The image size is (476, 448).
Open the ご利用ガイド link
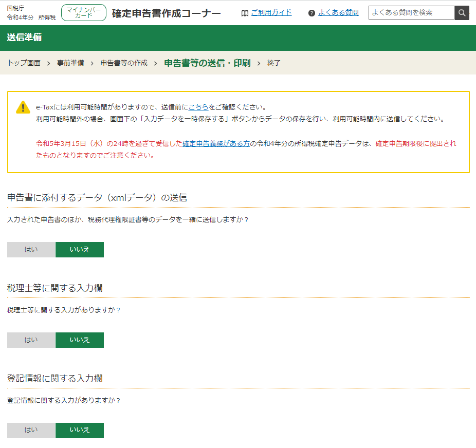(x=271, y=13)
